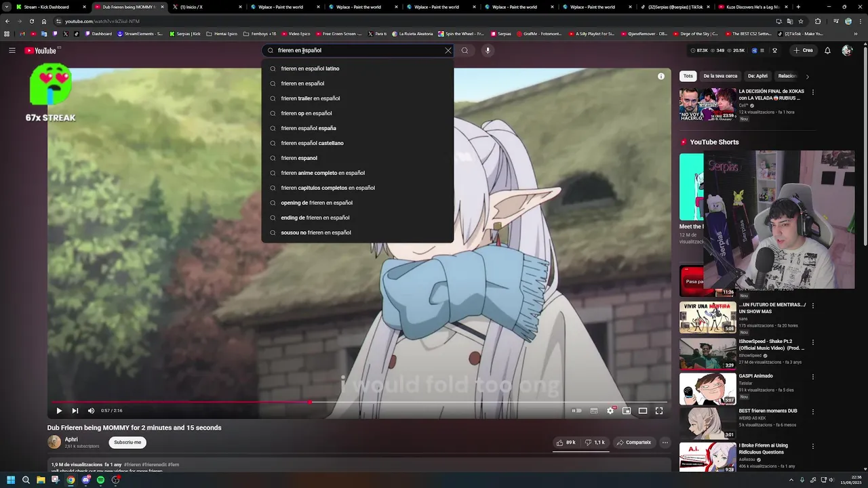Viewport: 868px width, 488px height.
Task: Open options for 'LA DECISIÓN FINAL de XOKAS' video
Action: coord(813,91)
